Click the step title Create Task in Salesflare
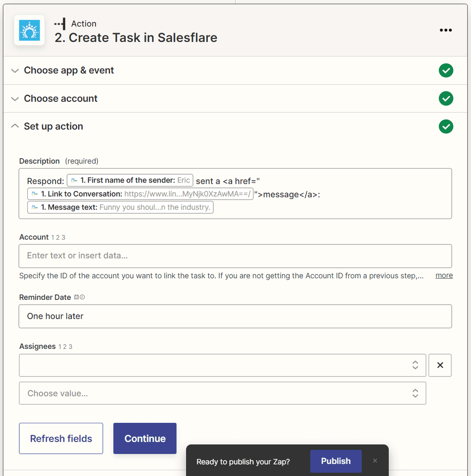Screen dimensions: 471x476 (x=136, y=38)
